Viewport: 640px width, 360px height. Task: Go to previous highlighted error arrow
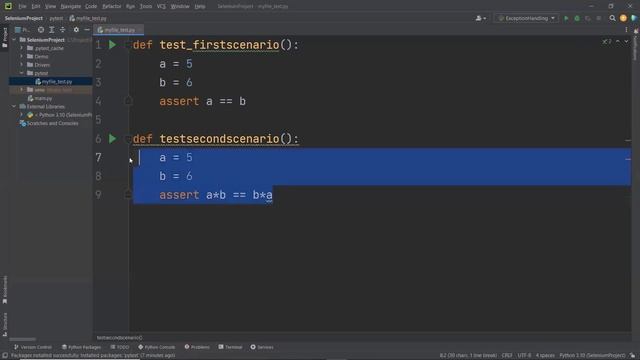click(618, 42)
